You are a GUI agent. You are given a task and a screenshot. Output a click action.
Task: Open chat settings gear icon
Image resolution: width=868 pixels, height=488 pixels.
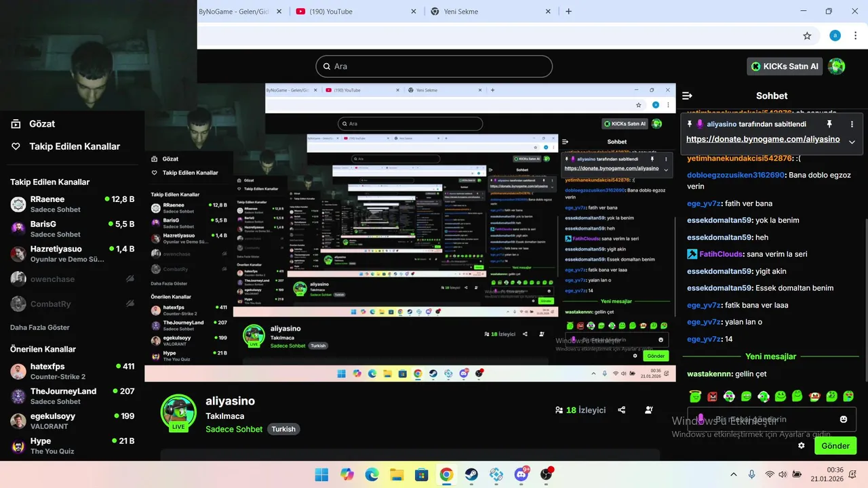point(802,445)
